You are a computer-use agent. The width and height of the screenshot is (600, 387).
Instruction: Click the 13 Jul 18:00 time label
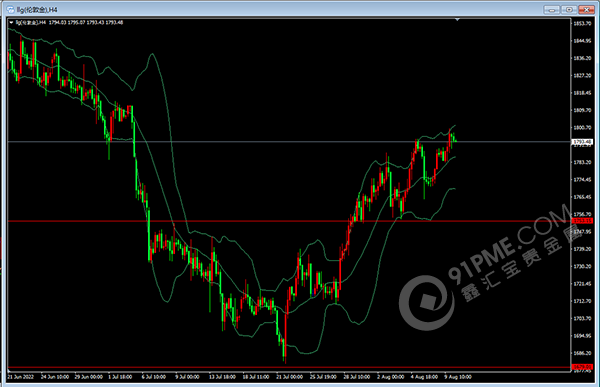(222, 377)
